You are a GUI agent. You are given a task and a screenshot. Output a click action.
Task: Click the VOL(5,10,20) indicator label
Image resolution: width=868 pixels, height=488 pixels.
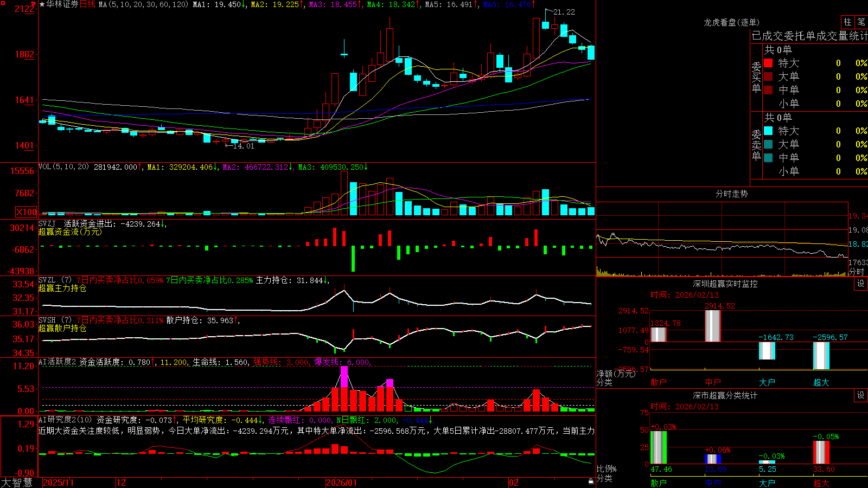tap(63, 166)
